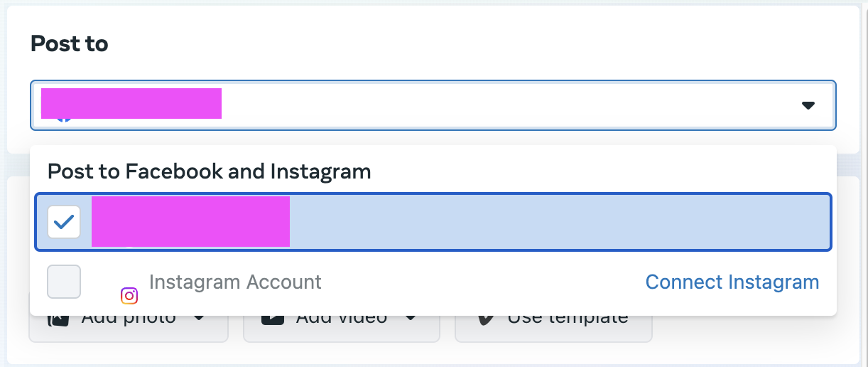868x367 pixels.
Task: Click the Facebook icon in Post to field
Action: click(64, 119)
